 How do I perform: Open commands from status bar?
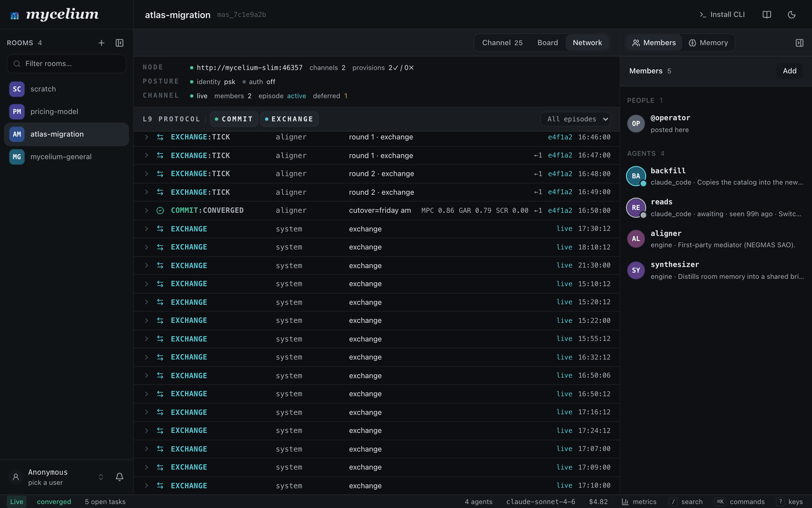pyautogui.click(x=739, y=502)
